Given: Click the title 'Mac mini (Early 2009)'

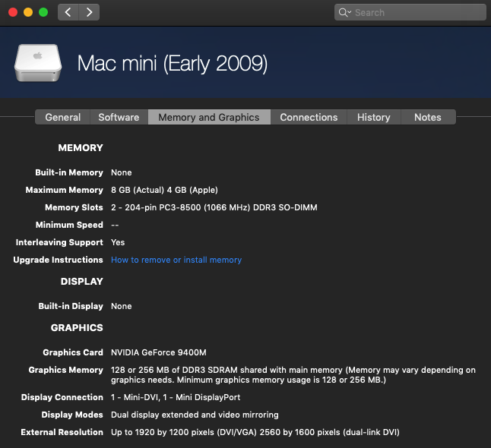Looking at the screenshot, I should coord(173,64).
